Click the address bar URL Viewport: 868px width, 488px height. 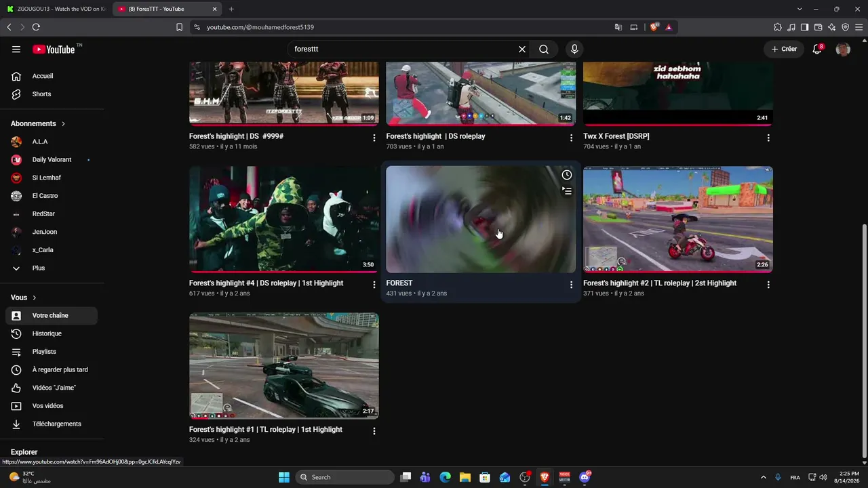pyautogui.click(x=260, y=27)
